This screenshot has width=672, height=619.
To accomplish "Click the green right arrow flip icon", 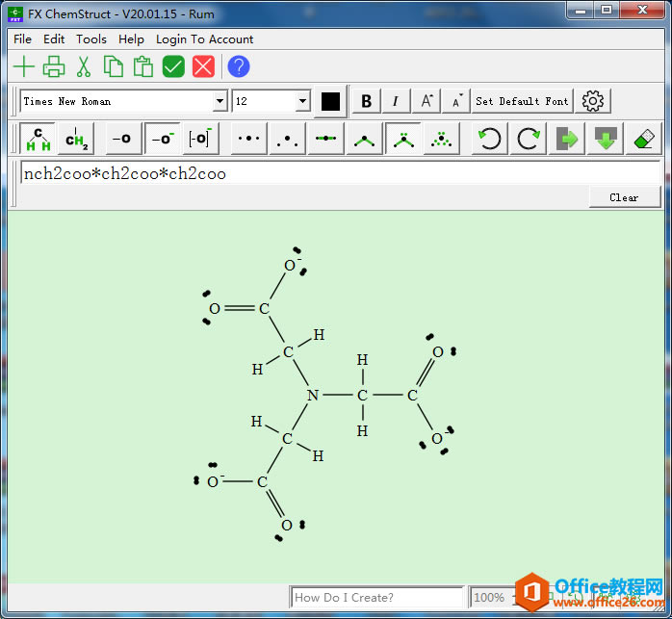I will click(566, 139).
